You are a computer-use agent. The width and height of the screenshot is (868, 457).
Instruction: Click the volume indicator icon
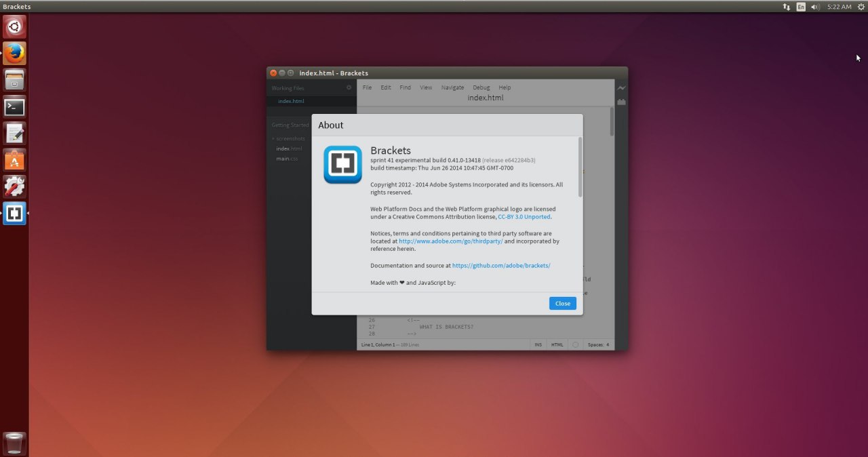[815, 7]
